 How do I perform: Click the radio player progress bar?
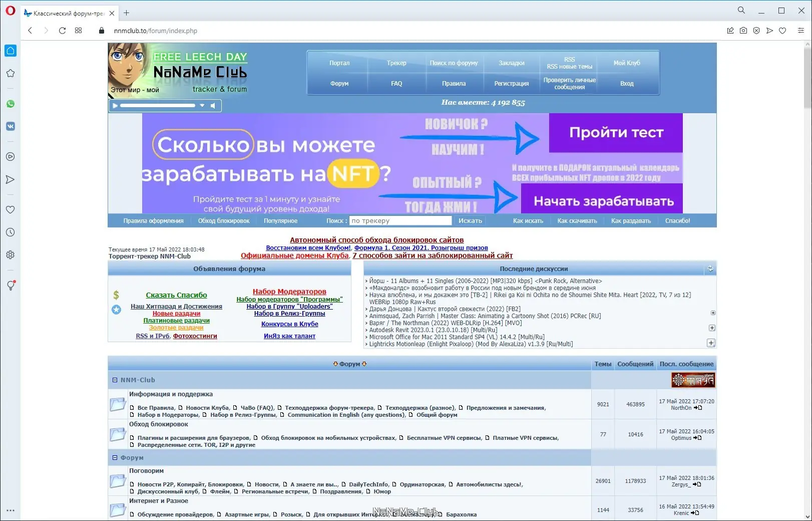coord(158,106)
